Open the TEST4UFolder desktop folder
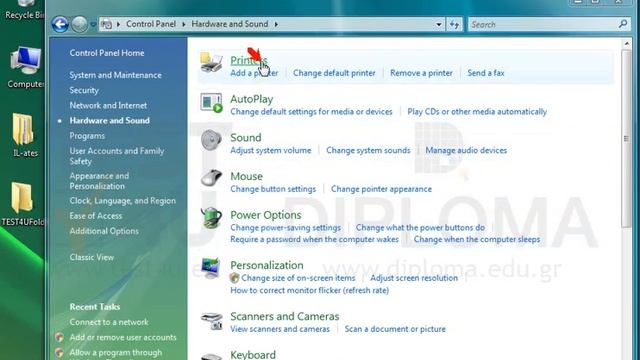The height and width of the screenshot is (360, 640). [x=23, y=204]
